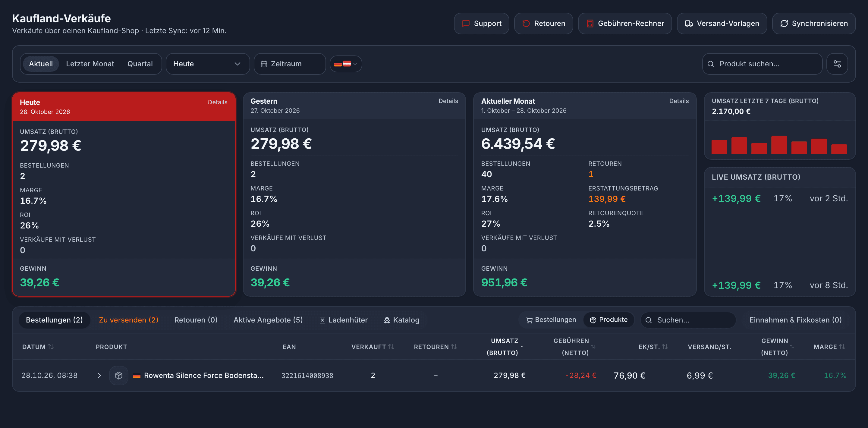The width and height of the screenshot is (868, 428).
Task: Select the Aktive Angebote (5) tab
Action: pos(268,320)
